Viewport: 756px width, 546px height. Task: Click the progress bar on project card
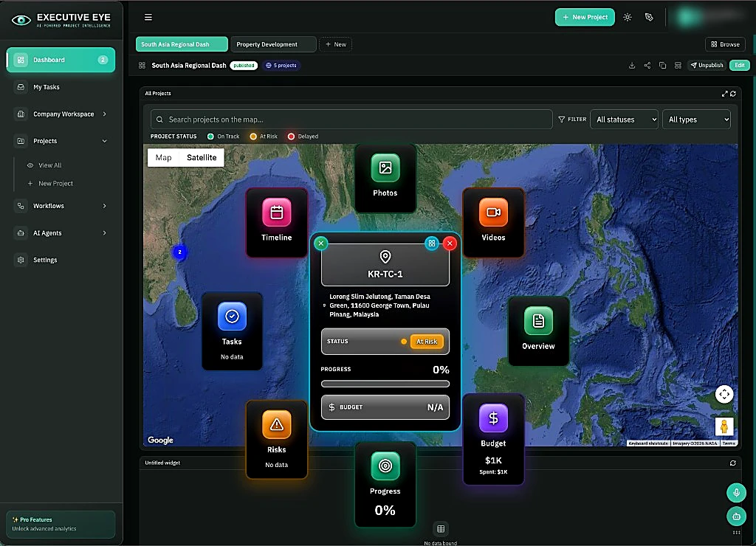click(385, 384)
